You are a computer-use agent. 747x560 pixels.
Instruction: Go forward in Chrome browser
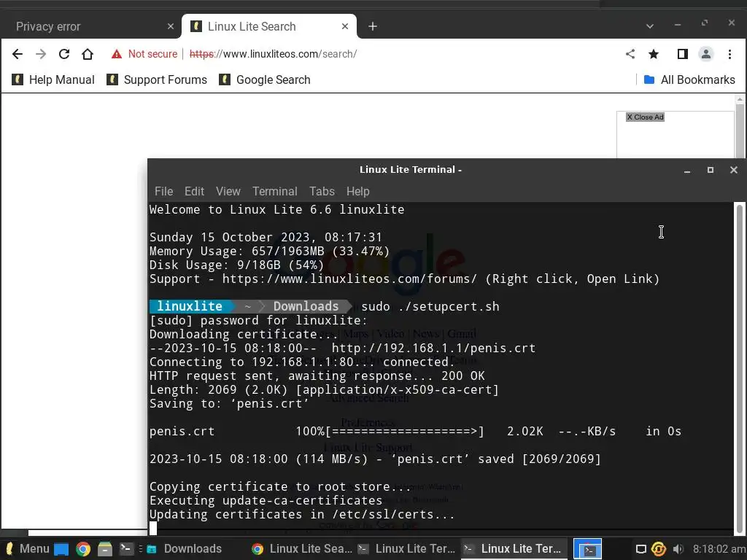click(41, 54)
